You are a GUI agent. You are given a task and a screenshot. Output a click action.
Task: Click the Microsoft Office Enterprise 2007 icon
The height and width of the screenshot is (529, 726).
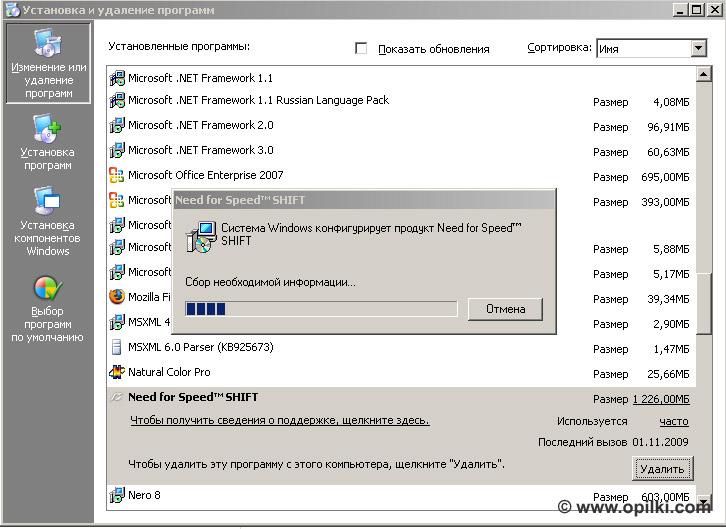(117, 175)
